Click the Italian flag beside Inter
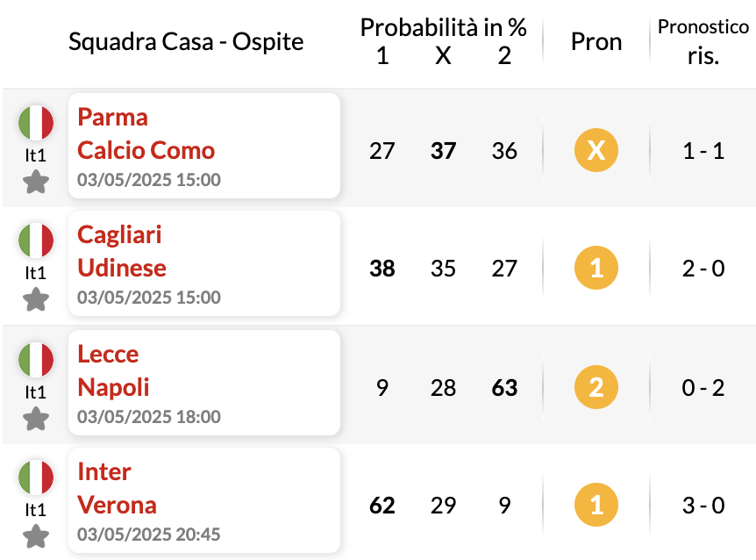The image size is (756, 560). 36,477
